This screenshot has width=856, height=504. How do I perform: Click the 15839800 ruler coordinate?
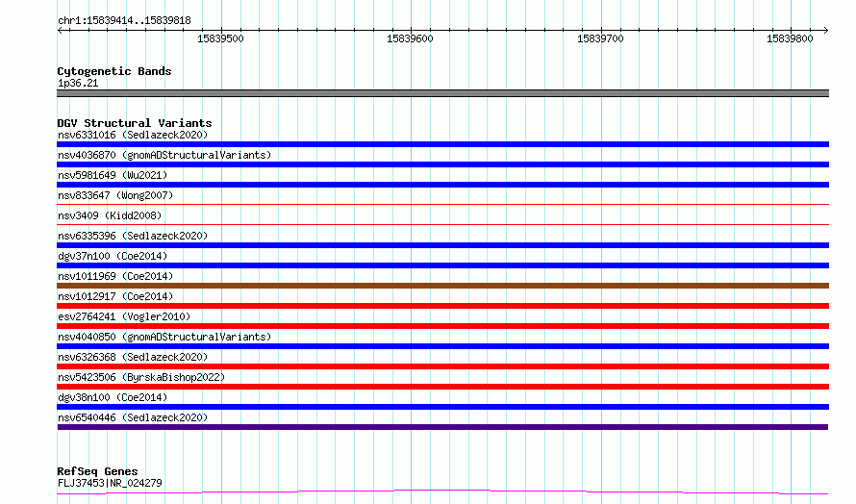click(790, 38)
